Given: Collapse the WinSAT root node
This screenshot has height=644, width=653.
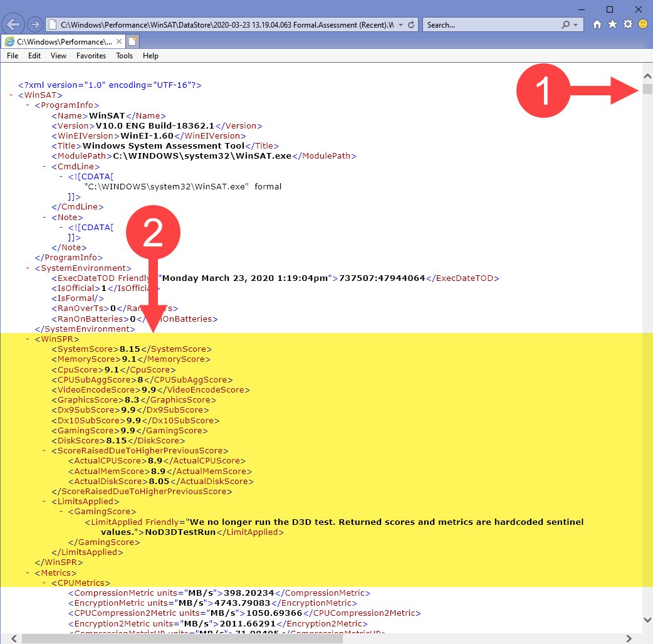Looking at the screenshot, I should [11, 95].
